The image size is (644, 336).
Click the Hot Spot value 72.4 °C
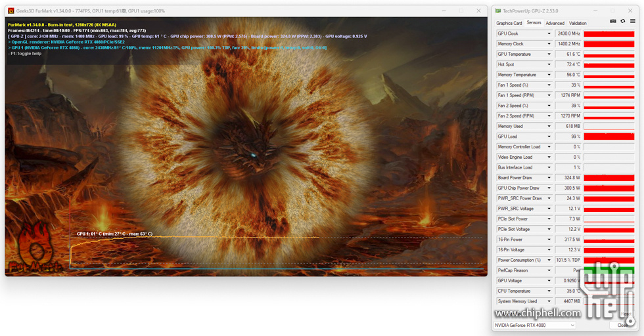point(568,64)
